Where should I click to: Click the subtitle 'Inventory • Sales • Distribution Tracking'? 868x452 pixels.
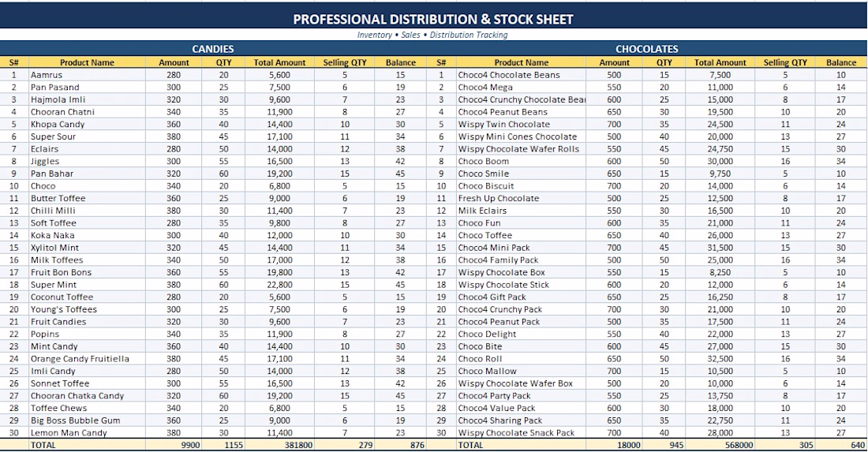pos(432,35)
